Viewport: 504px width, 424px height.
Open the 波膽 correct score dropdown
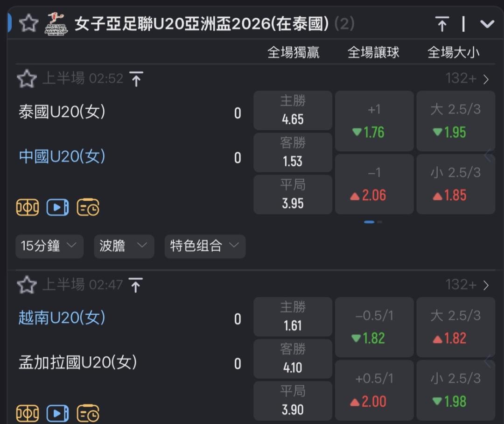click(x=124, y=246)
